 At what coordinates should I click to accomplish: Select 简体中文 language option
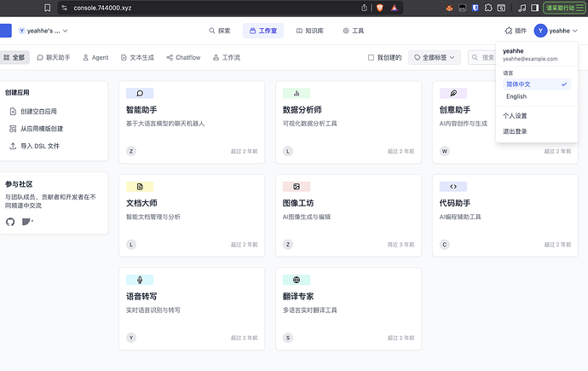click(x=537, y=84)
